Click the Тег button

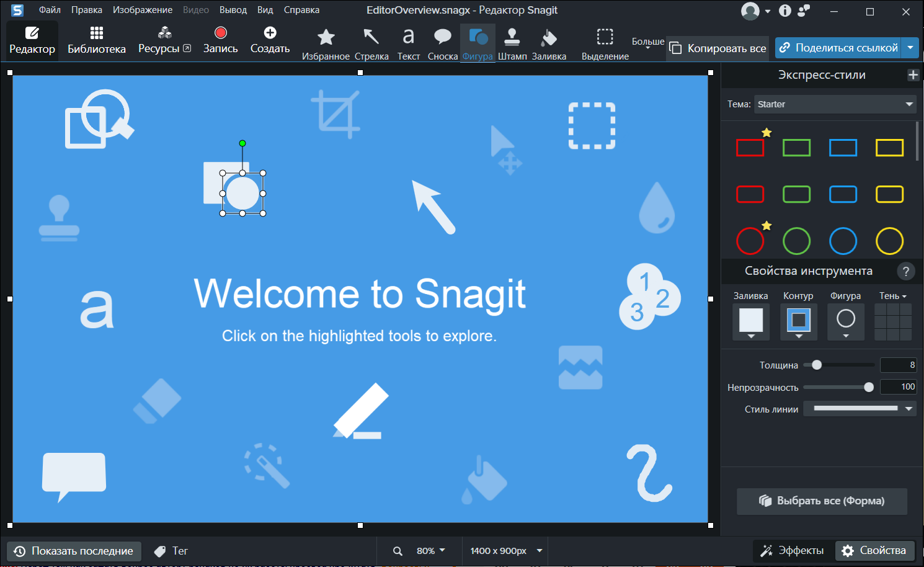[x=171, y=551]
